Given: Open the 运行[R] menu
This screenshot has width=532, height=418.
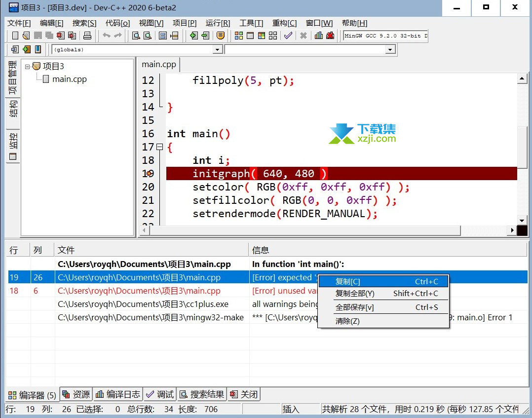Looking at the screenshot, I should [x=218, y=23].
